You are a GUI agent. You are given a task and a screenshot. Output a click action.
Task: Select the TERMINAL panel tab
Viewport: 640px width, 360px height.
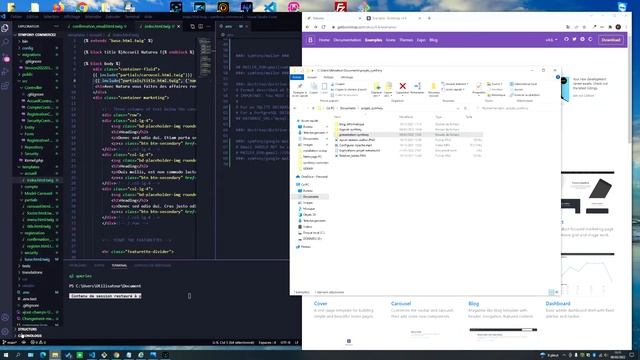[x=119, y=266]
